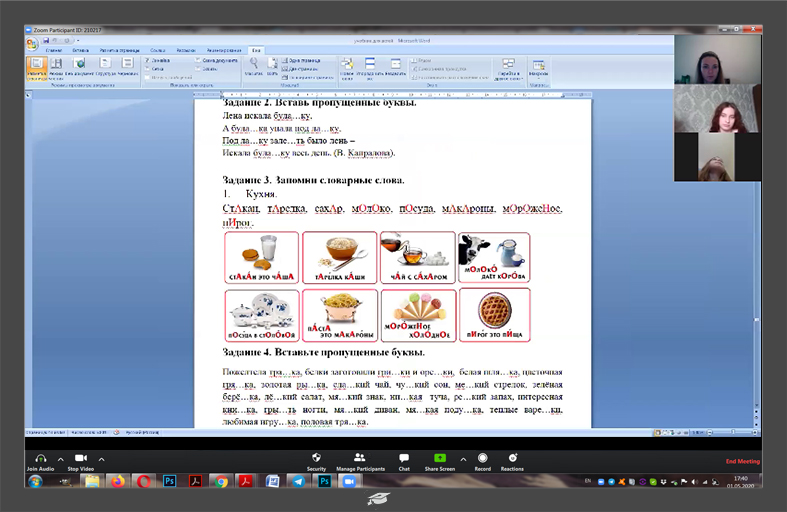Viewport: 787px width, 512px height.
Task: Open the Insert (Вставка) ribbon tab
Action: (x=80, y=50)
